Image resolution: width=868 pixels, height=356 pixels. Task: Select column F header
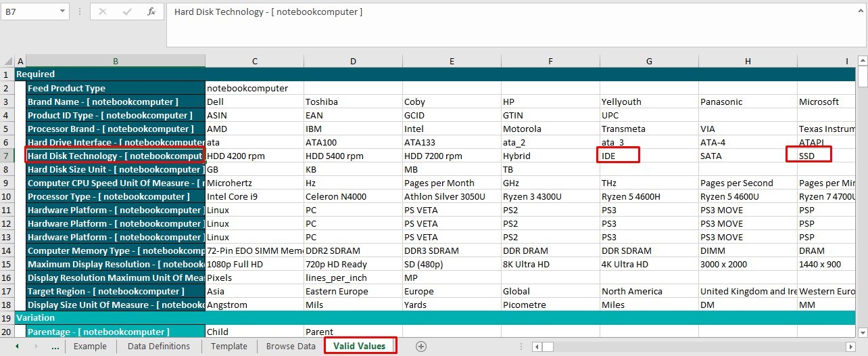pyautogui.click(x=550, y=61)
